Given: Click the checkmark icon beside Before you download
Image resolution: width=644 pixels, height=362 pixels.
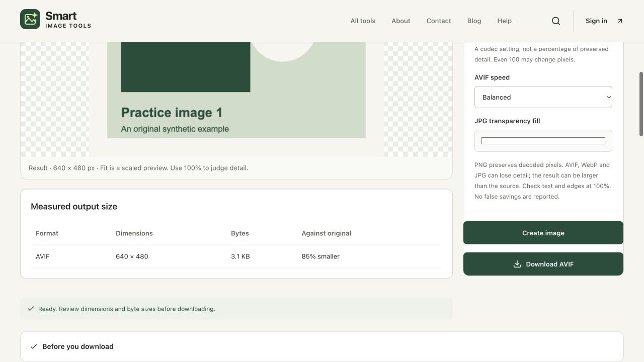Looking at the screenshot, I should pos(34,346).
